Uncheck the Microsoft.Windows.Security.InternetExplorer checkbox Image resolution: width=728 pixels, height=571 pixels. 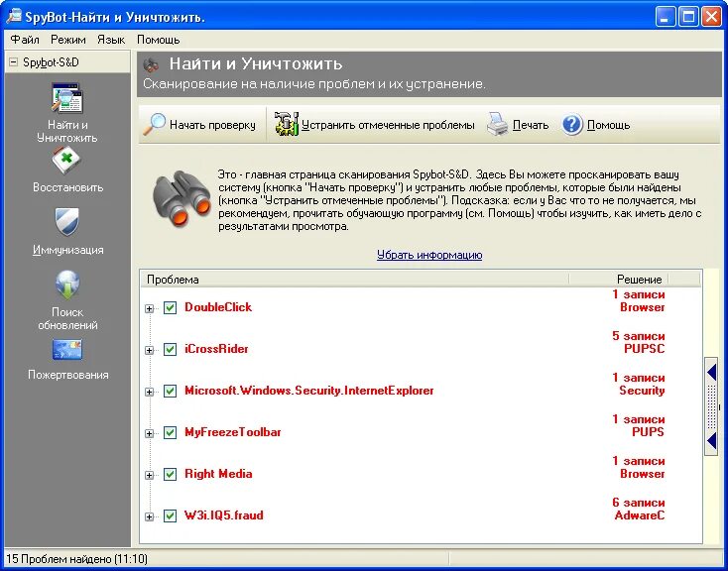tap(170, 391)
